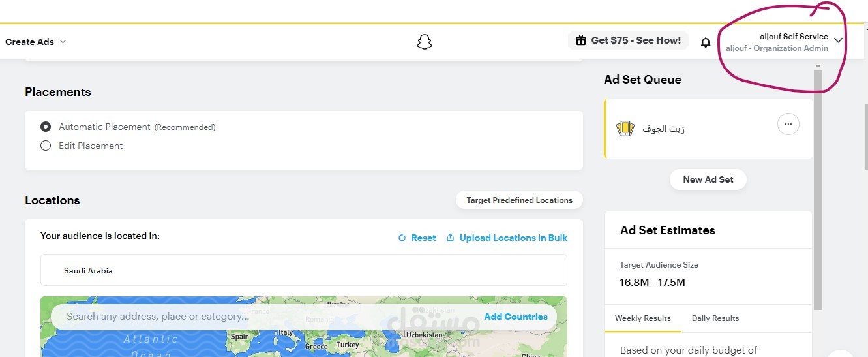Open the three-dots menu of the زيت الجوف ad set
This screenshot has width=868, height=357.
pyautogui.click(x=788, y=124)
